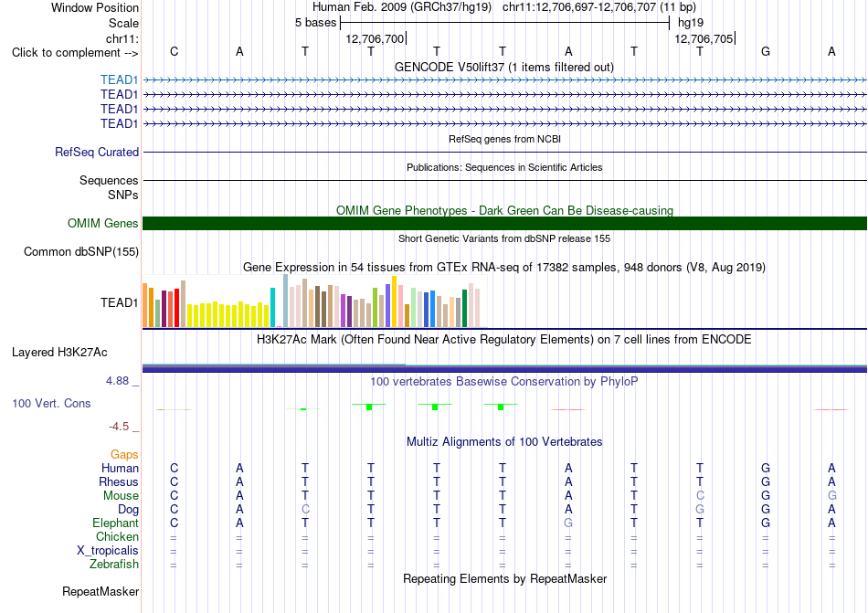This screenshot has height=613, width=868.
Task: Click the '5 bases' scale label
Action: pyautogui.click(x=315, y=23)
